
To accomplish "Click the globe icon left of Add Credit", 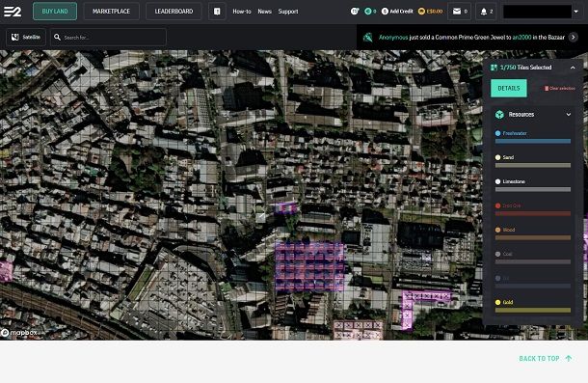I will [355, 12].
